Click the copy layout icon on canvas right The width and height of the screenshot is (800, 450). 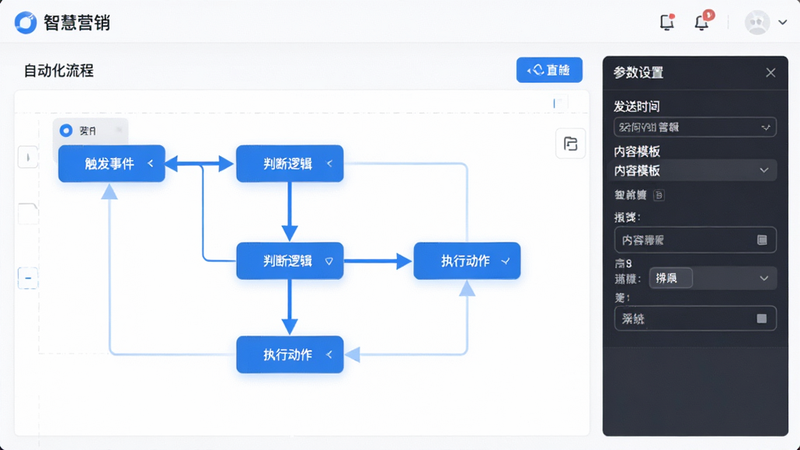pos(570,144)
